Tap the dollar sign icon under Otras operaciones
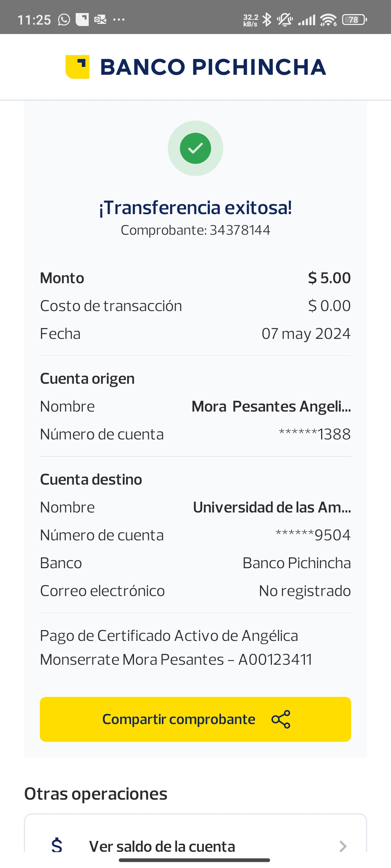Image resolution: width=391 pixels, height=868 pixels. pos(57,846)
